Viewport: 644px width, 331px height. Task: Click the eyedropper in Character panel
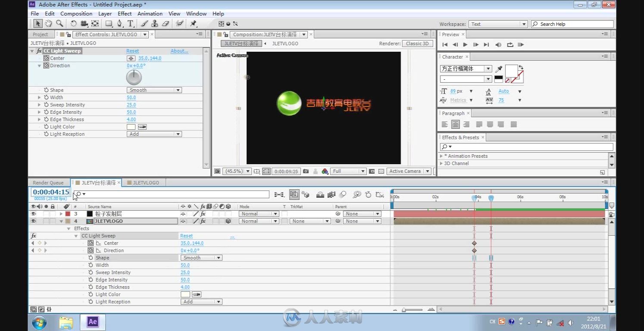pos(499,69)
